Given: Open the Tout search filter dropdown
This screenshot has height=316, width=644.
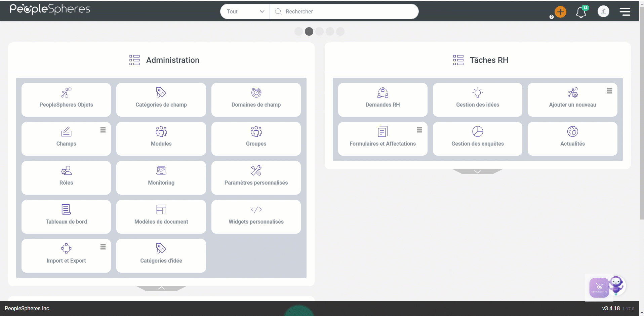Looking at the screenshot, I should [245, 11].
